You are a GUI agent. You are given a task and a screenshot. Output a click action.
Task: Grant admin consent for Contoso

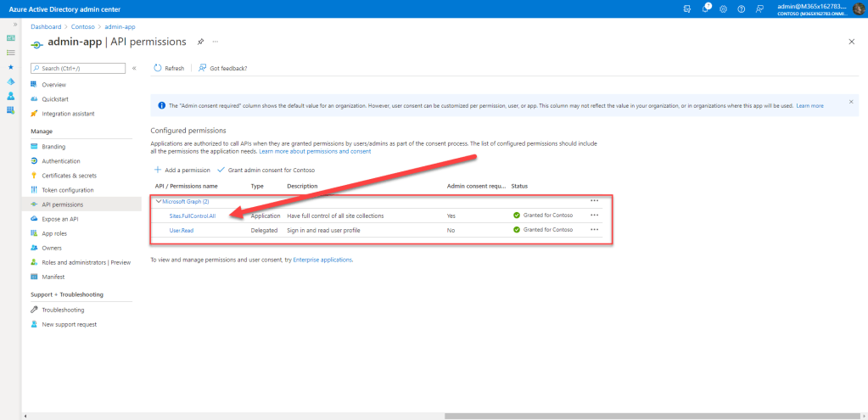coord(266,170)
